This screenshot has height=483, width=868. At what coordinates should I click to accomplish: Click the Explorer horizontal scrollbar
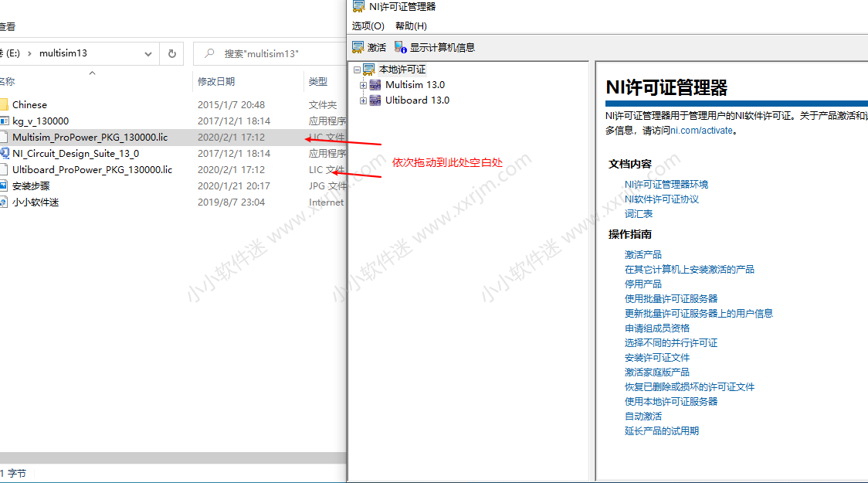pos(173,458)
